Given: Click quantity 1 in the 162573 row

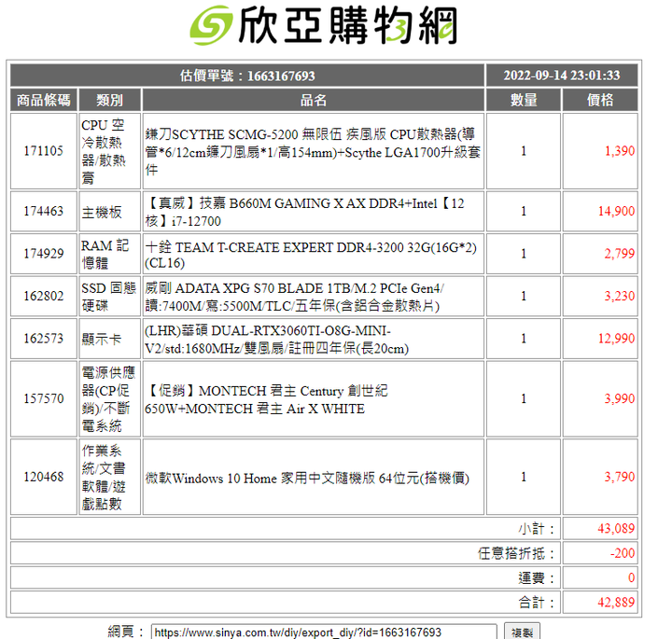Looking at the screenshot, I should 524,339.
